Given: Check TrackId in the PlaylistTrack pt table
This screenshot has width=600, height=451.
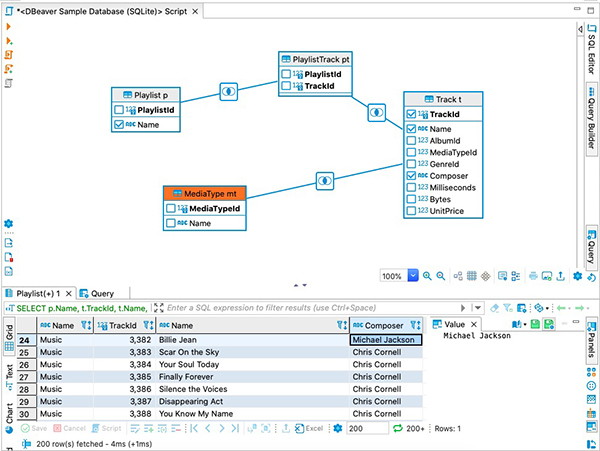Looking at the screenshot, I should [x=286, y=86].
